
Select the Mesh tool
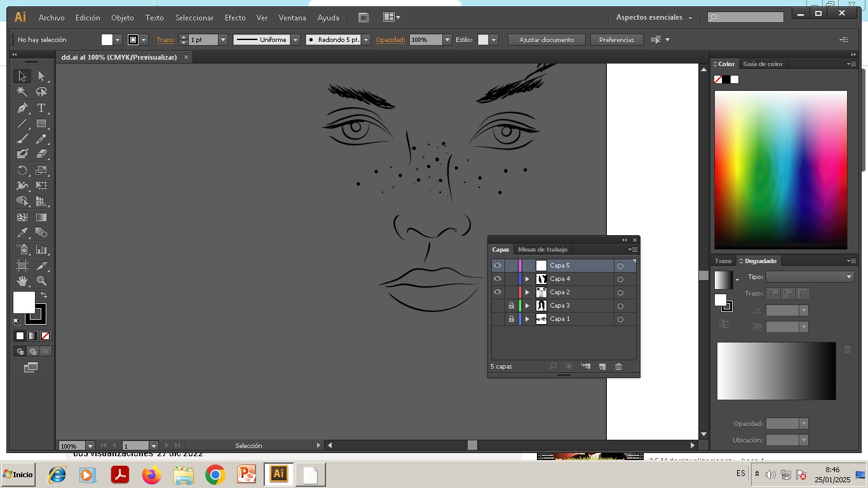(x=22, y=217)
